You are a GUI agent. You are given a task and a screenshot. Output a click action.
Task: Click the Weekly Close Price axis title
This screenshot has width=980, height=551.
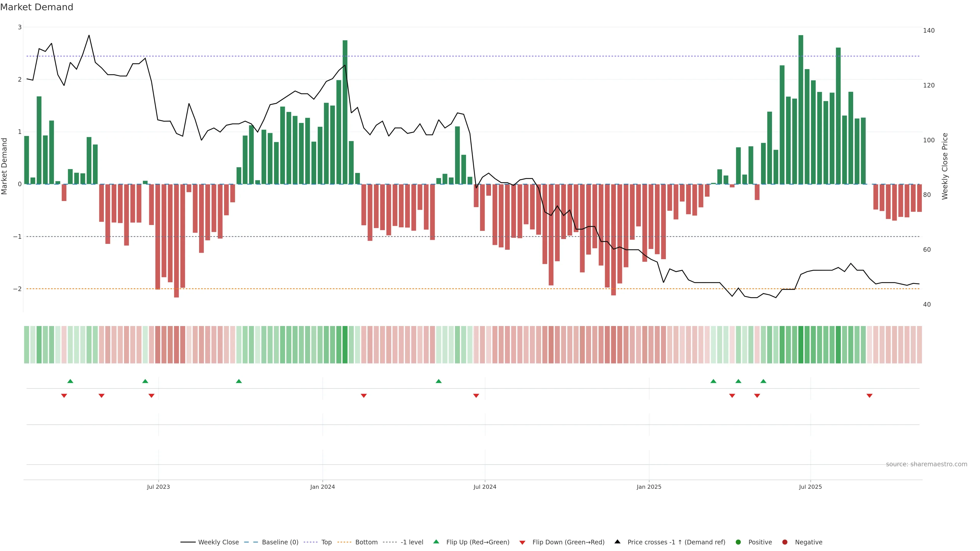click(945, 166)
